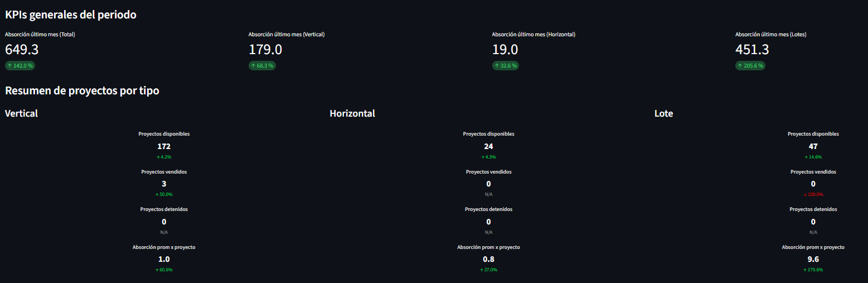Click the 50.0% increase under Vertical vendidos
This screenshot has height=283, width=868.
[x=164, y=194]
